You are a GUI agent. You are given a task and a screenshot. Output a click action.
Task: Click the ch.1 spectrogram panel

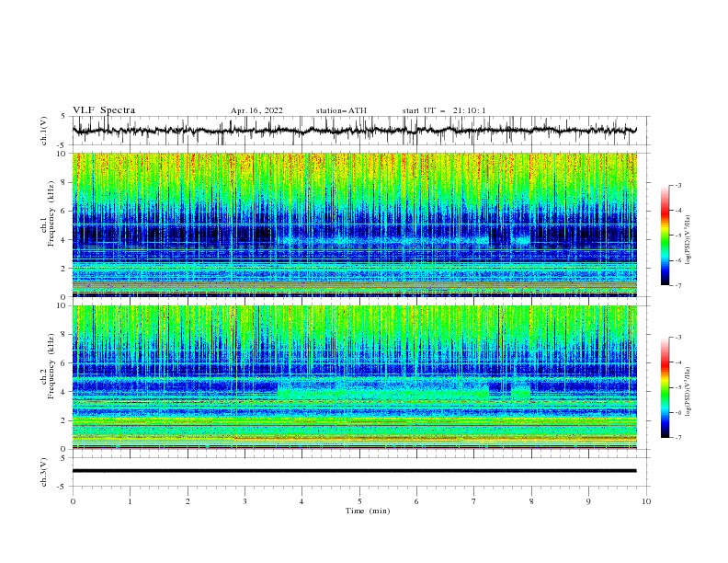(355, 224)
